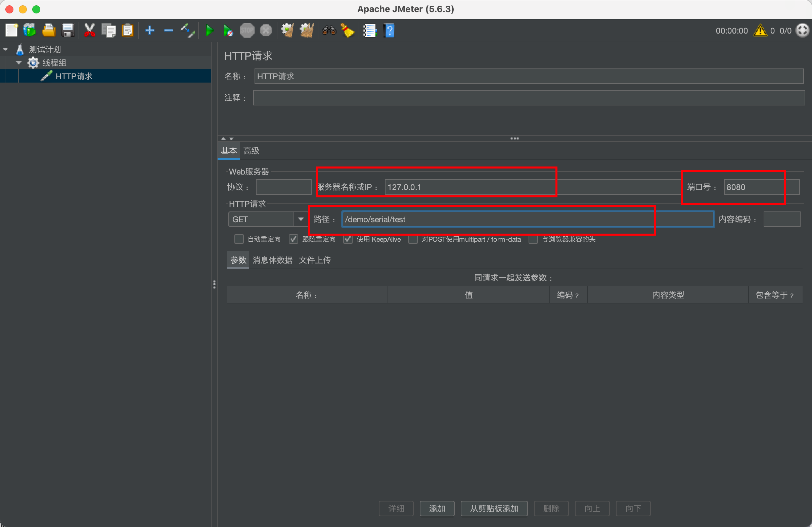The image size is (812, 527).
Task: Click the New test plan icon
Action: [x=12, y=30]
